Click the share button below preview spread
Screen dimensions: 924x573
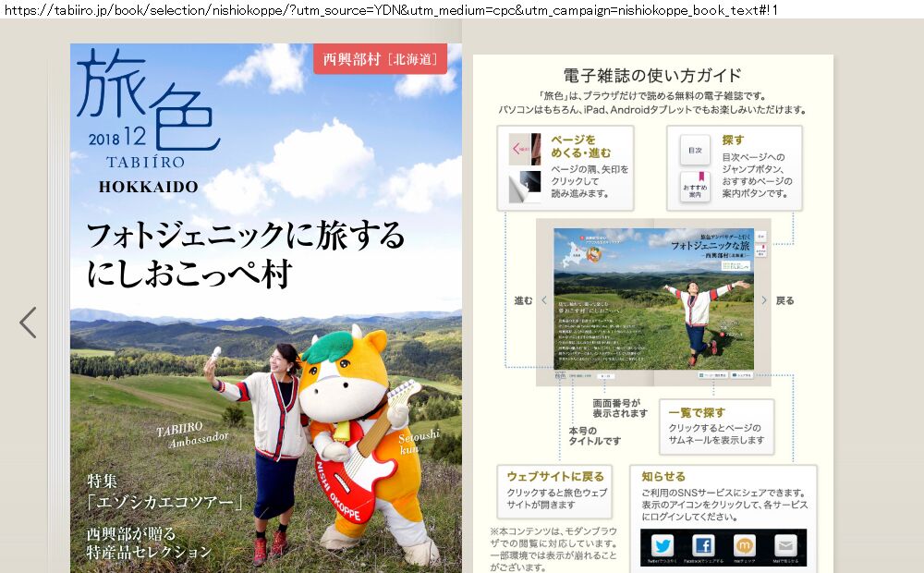tap(742, 375)
